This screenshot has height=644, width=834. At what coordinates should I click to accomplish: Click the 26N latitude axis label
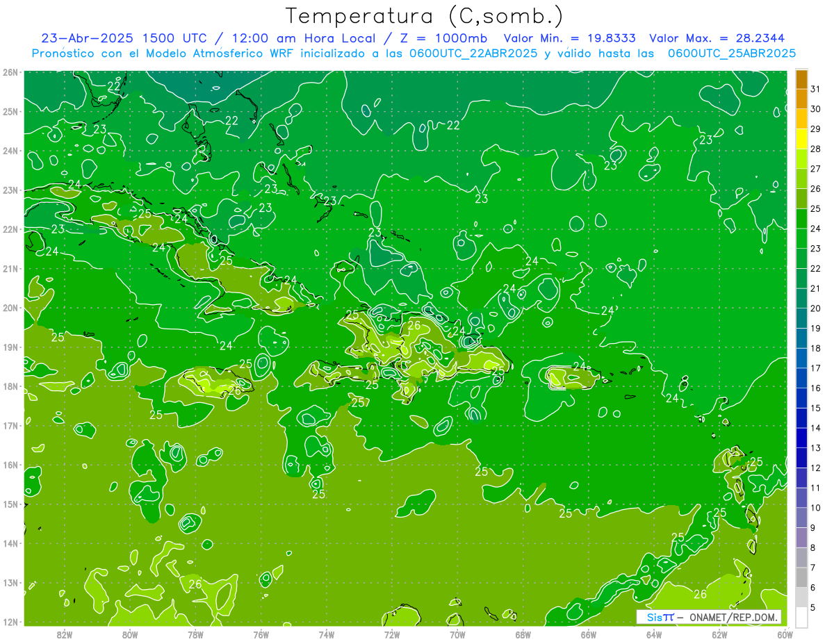point(10,72)
